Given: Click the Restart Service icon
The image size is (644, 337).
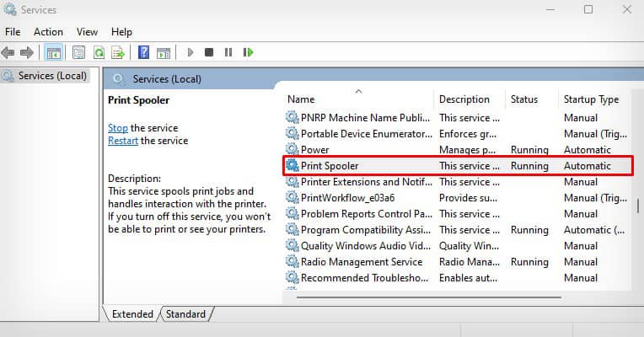Looking at the screenshot, I should 248,52.
